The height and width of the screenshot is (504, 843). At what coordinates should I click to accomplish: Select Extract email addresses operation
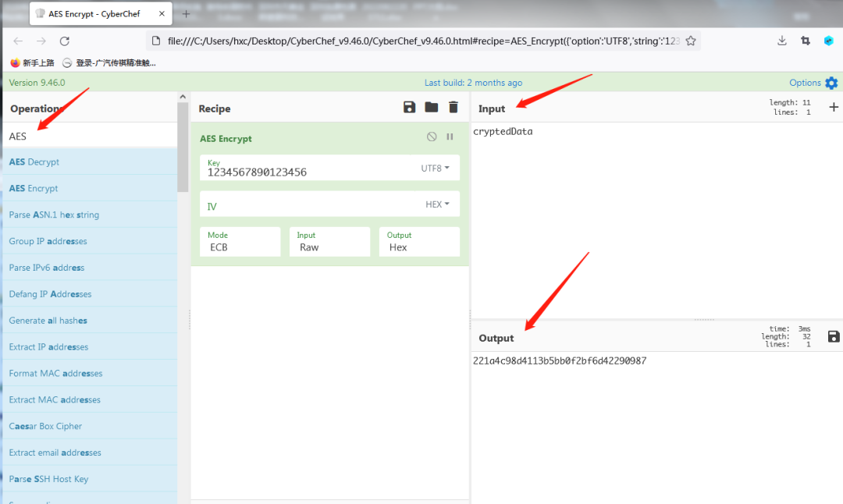tap(90, 453)
